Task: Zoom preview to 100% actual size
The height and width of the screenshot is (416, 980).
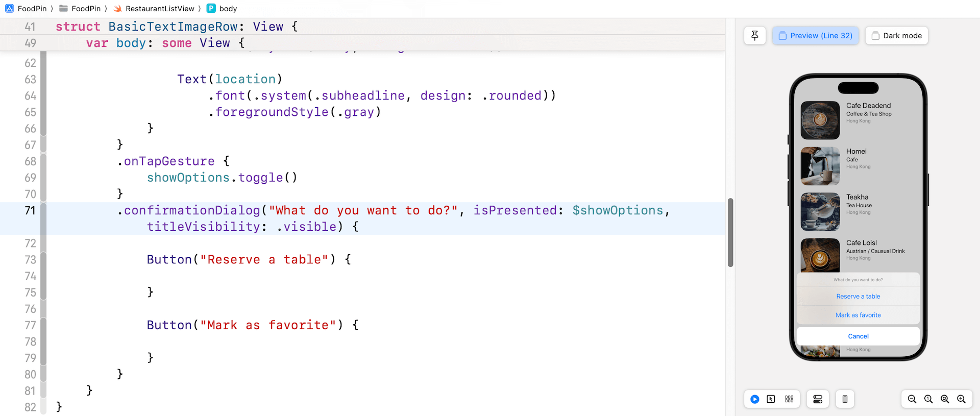Action: pyautogui.click(x=928, y=399)
